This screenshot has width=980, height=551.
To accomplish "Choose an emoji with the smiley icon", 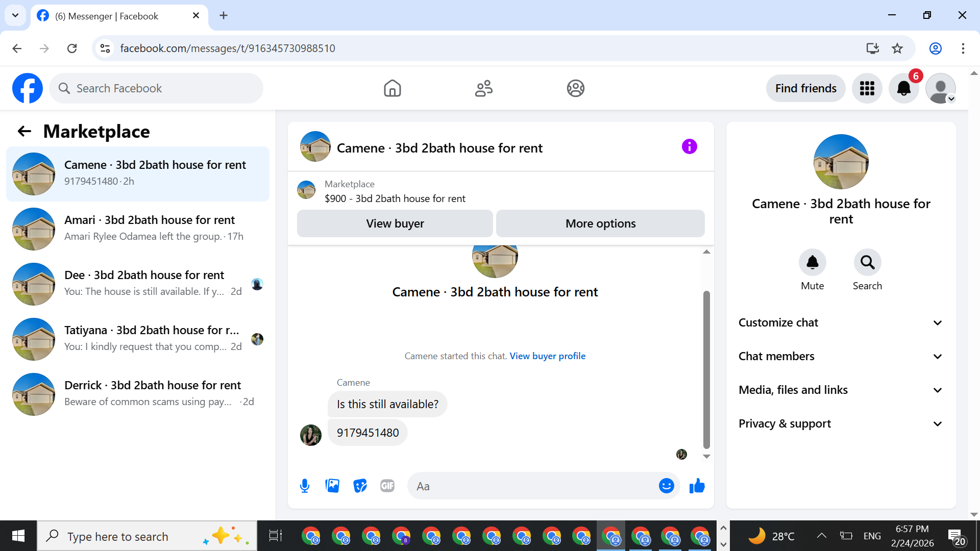I will [666, 486].
